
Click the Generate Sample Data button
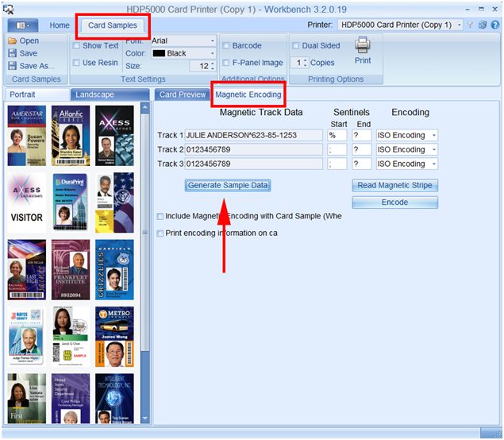(x=228, y=185)
